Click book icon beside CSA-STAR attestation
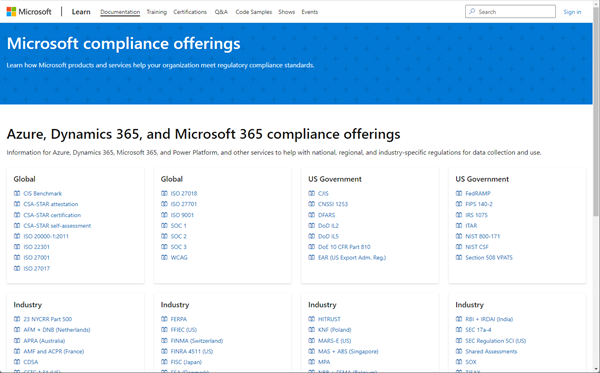 [17, 204]
